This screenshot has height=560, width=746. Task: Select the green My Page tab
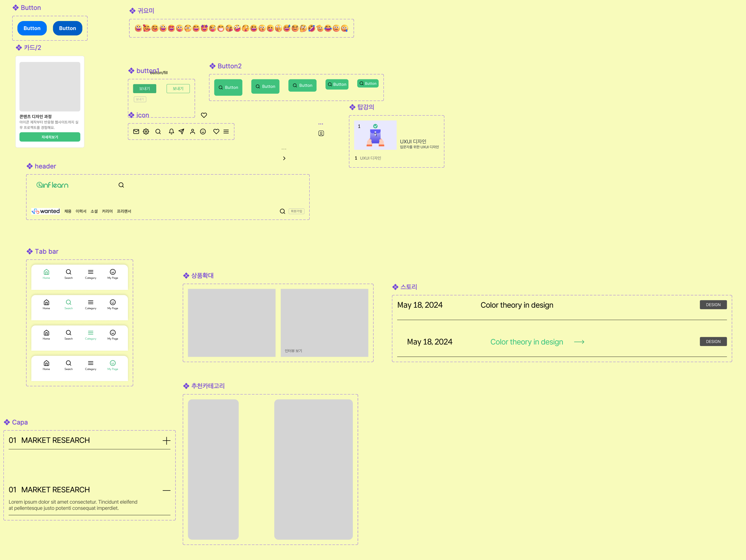pyautogui.click(x=113, y=365)
